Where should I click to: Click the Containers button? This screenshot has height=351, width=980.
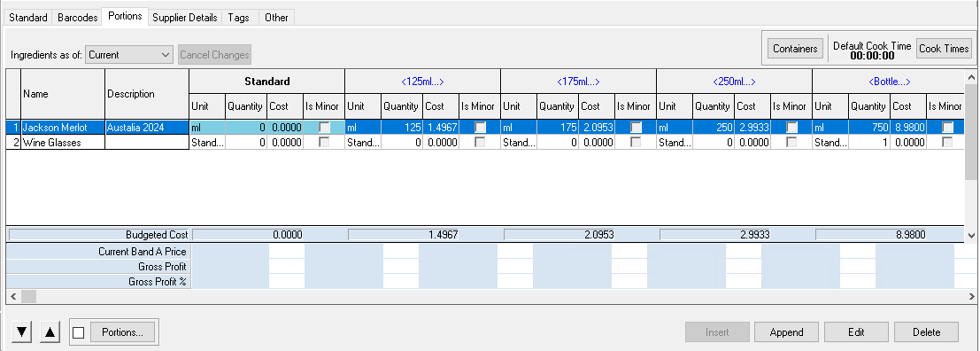click(x=795, y=49)
